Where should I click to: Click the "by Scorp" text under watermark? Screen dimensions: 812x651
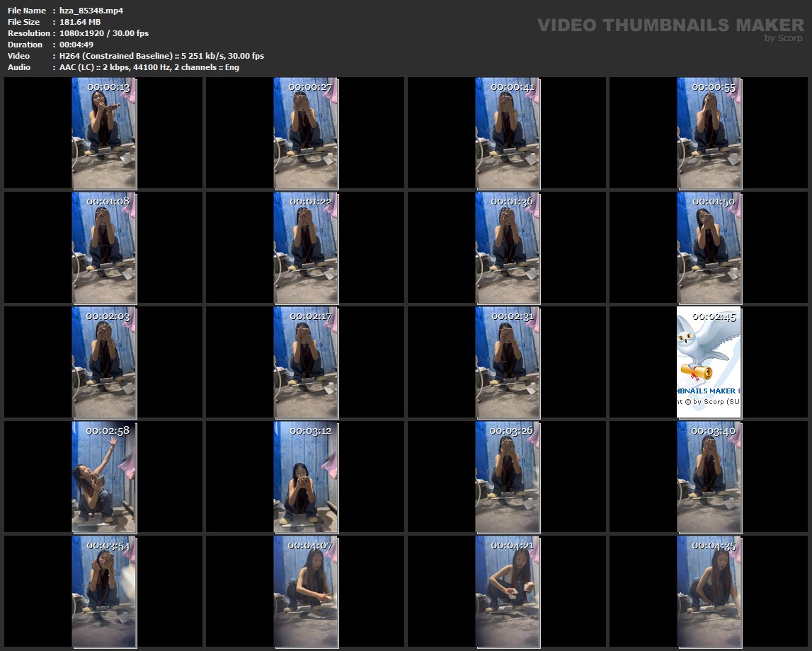tap(783, 38)
